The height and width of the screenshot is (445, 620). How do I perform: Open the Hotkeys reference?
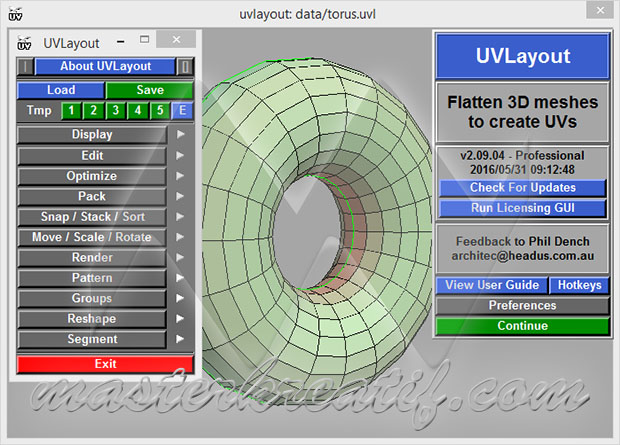pyautogui.click(x=579, y=285)
